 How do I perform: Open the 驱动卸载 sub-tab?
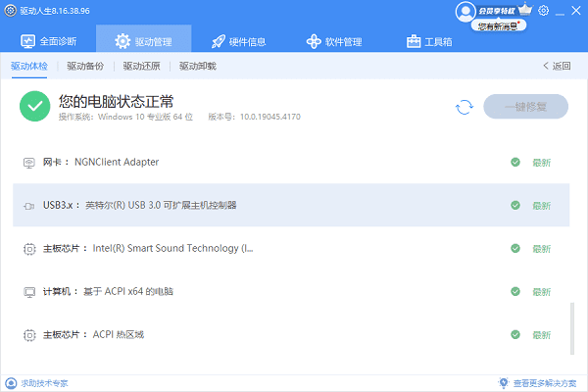(x=197, y=67)
